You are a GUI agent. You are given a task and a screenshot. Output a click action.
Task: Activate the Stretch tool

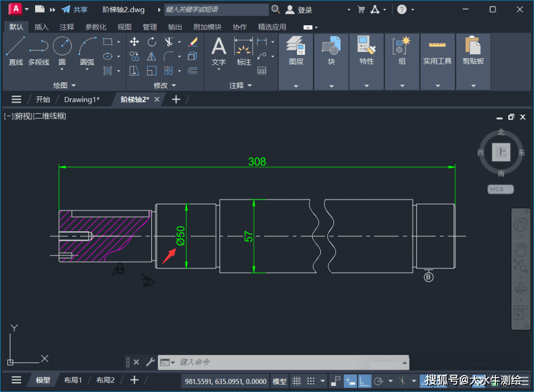[134, 71]
